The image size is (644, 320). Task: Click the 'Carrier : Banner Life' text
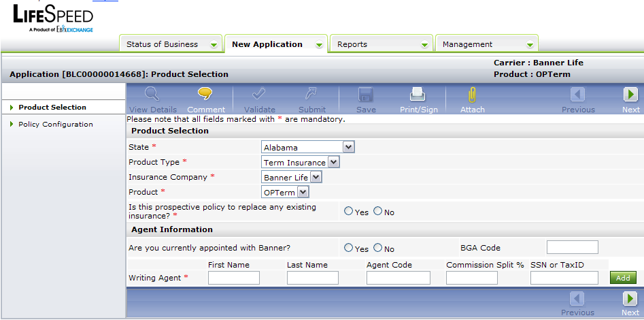(539, 63)
